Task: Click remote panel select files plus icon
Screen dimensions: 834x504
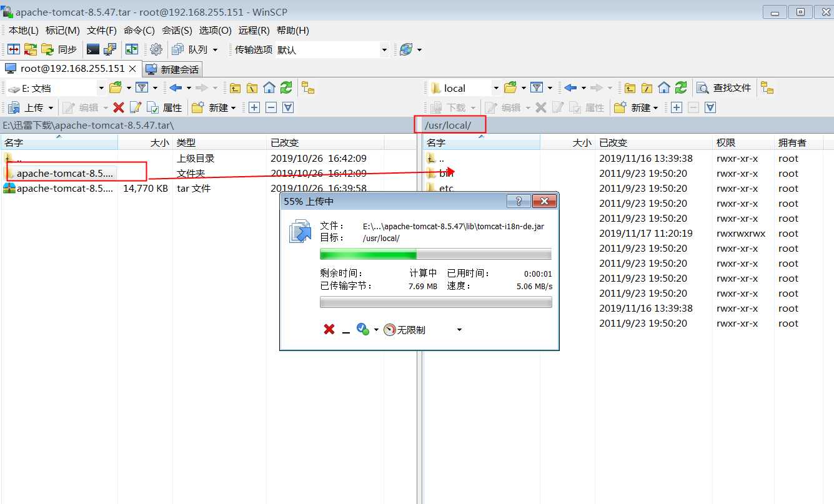Action: click(x=677, y=107)
